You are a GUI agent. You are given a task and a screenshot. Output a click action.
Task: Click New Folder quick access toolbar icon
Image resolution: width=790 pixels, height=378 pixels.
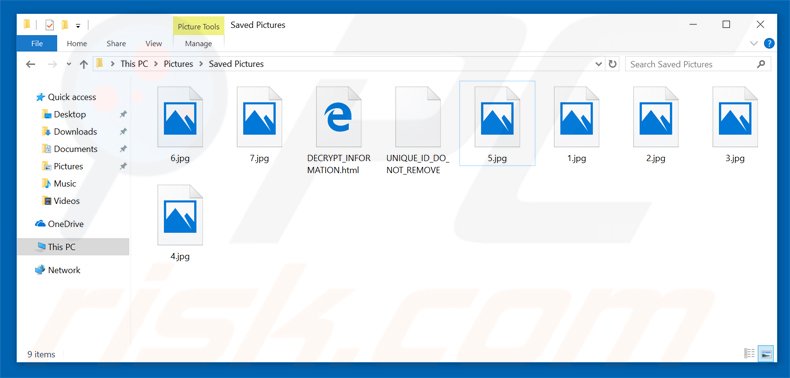[x=64, y=25]
